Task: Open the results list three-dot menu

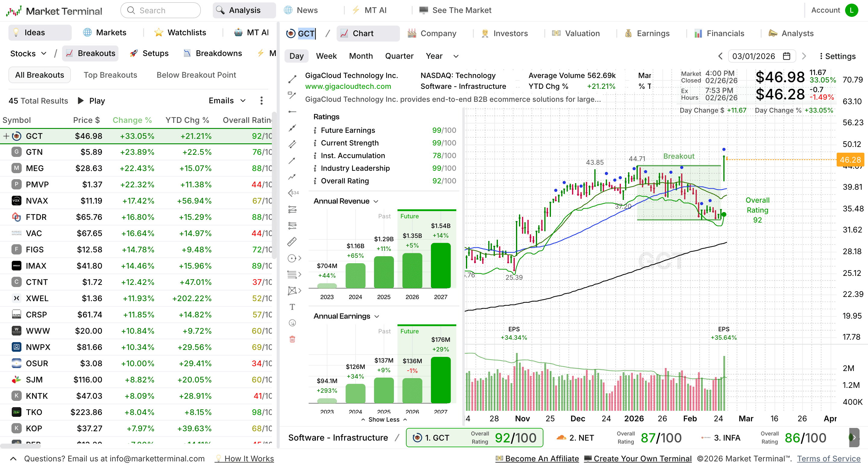Action: coord(262,101)
